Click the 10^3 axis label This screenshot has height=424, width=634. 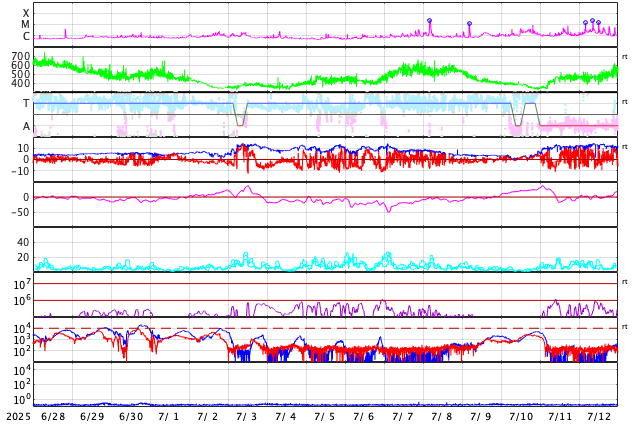[21, 340]
